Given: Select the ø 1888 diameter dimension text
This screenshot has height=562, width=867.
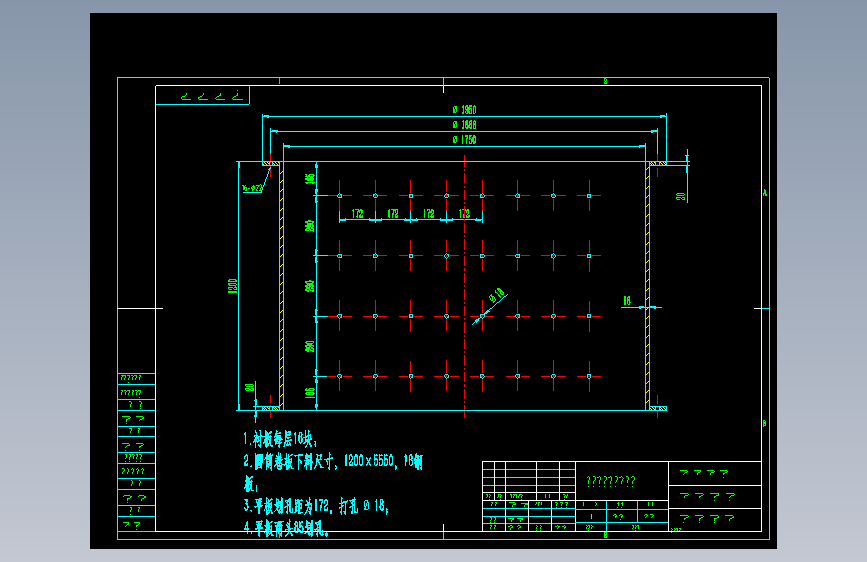Looking at the screenshot, I should coord(464,125).
